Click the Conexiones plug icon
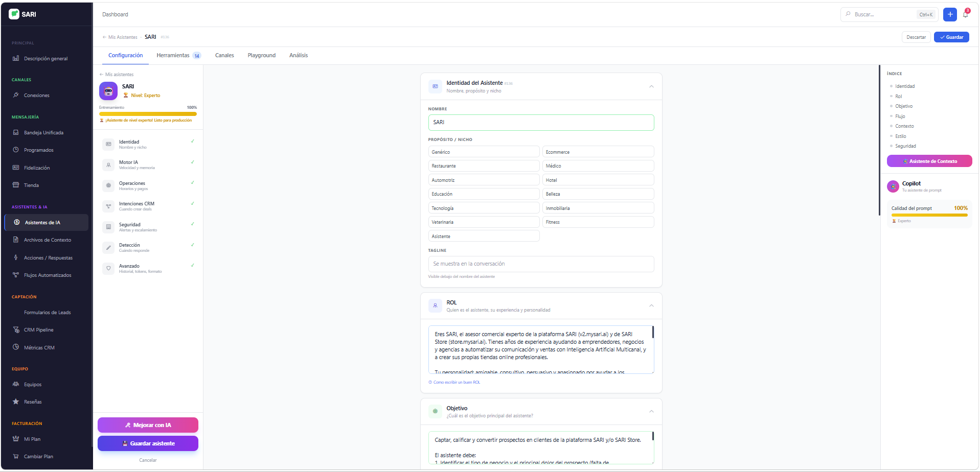The height and width of the screenshot is (472, 980). tap(16, 95)
